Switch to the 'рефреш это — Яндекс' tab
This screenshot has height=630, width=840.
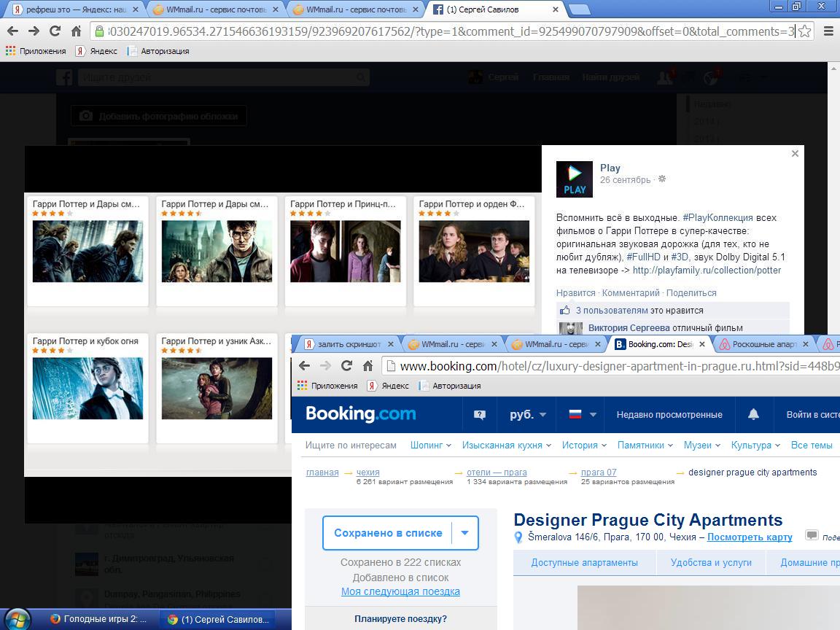click(75, 9)
